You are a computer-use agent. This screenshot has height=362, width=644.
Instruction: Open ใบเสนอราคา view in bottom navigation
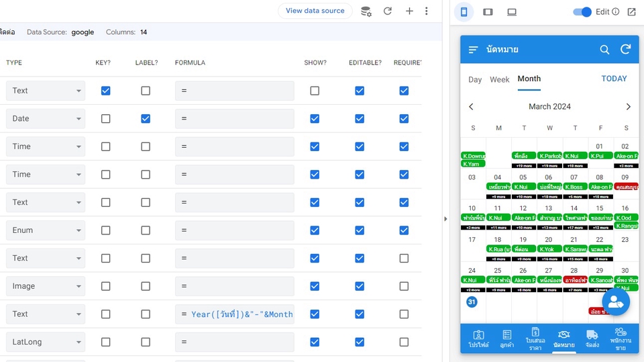point(535,339)
